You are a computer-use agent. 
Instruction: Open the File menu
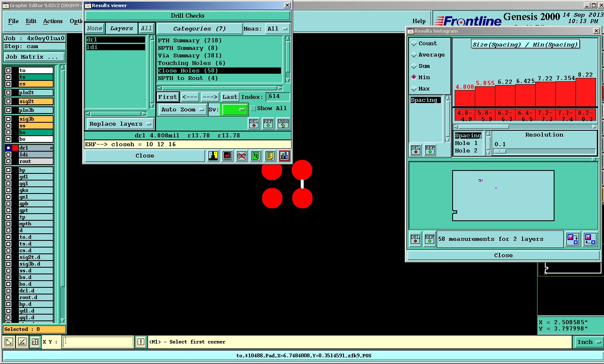[13, 21]
